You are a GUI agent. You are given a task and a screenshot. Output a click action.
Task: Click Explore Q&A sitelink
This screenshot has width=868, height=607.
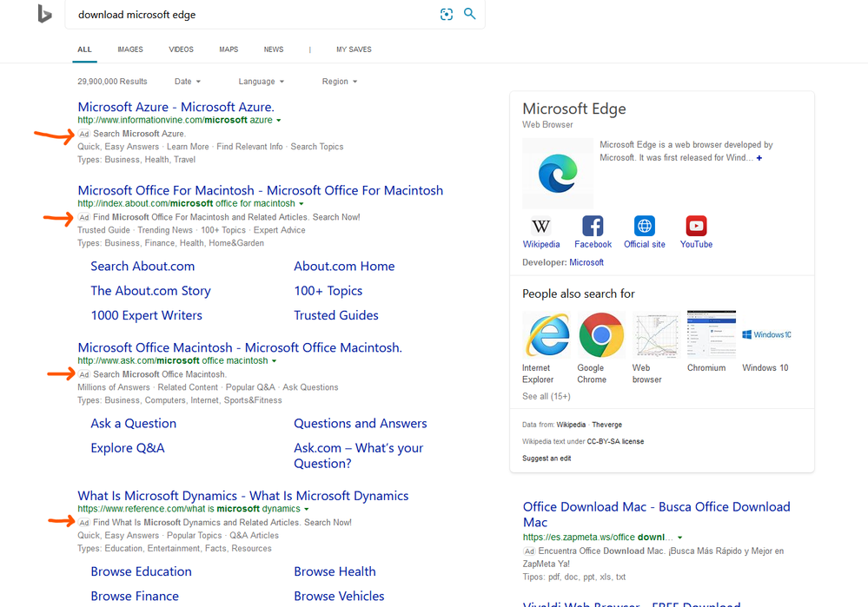pos(128,448)
